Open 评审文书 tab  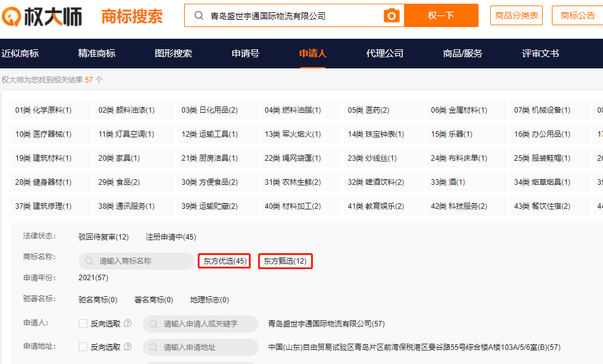click(540, 54)
